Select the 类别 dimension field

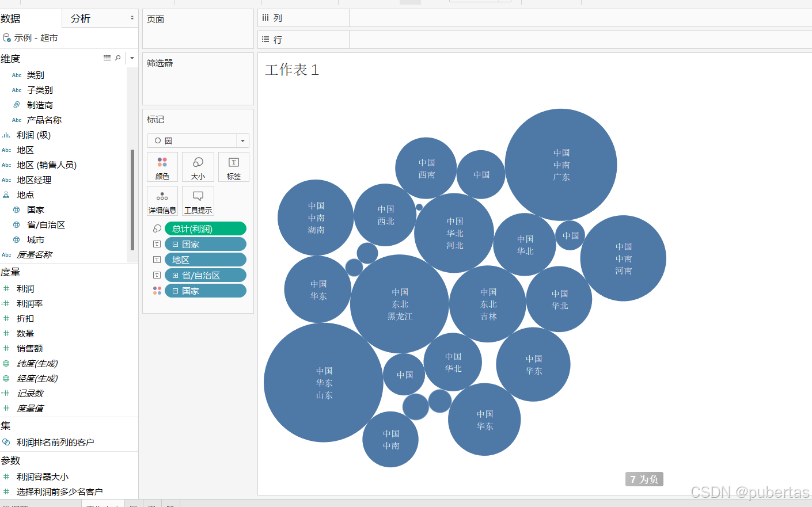(x=36, y=75)
